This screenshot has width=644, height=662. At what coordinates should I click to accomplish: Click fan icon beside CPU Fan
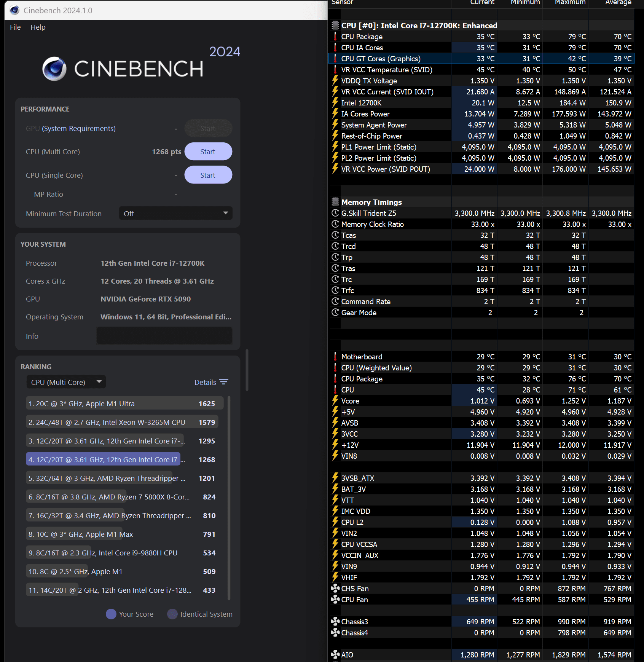point(335,600)
